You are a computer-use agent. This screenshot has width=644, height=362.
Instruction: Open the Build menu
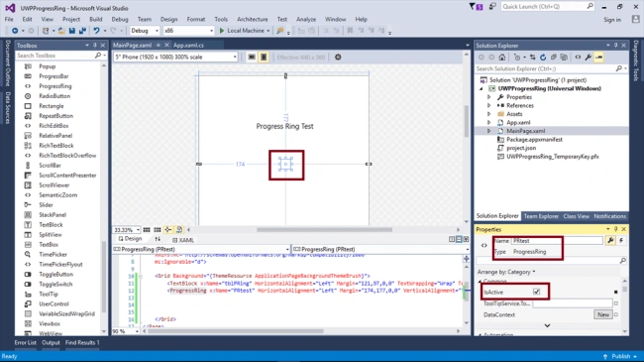pos(96,19)
